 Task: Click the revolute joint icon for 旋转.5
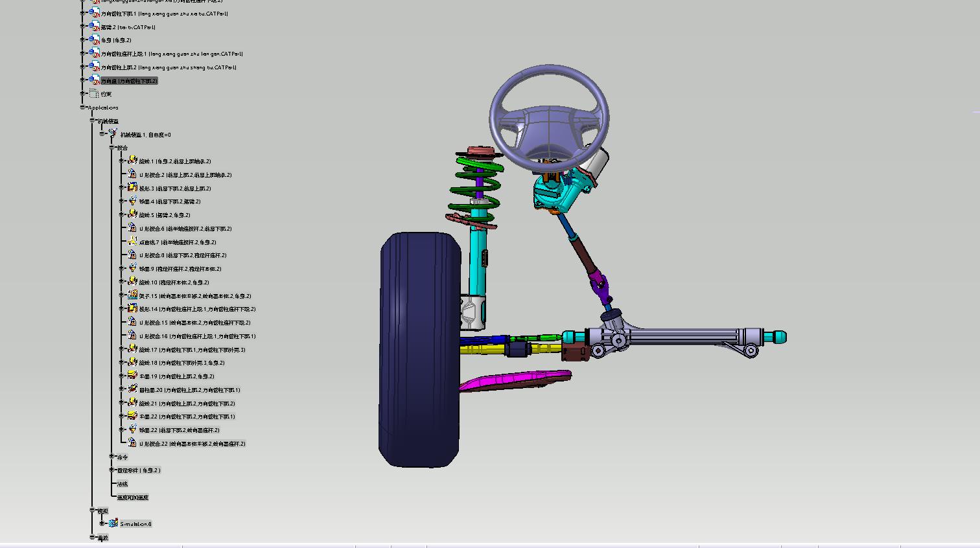click(x=132, y=214)
